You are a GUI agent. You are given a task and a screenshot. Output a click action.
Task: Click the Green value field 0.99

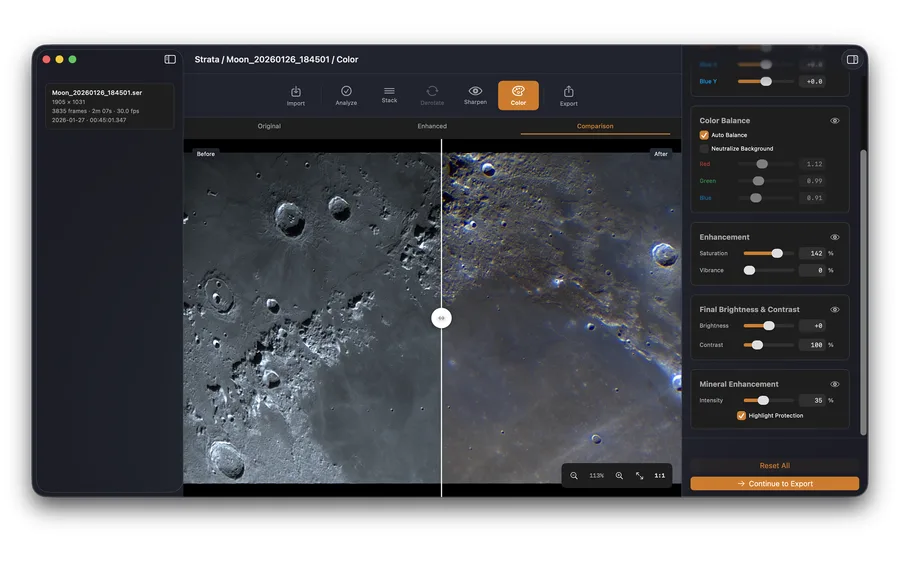pos(813,181)
